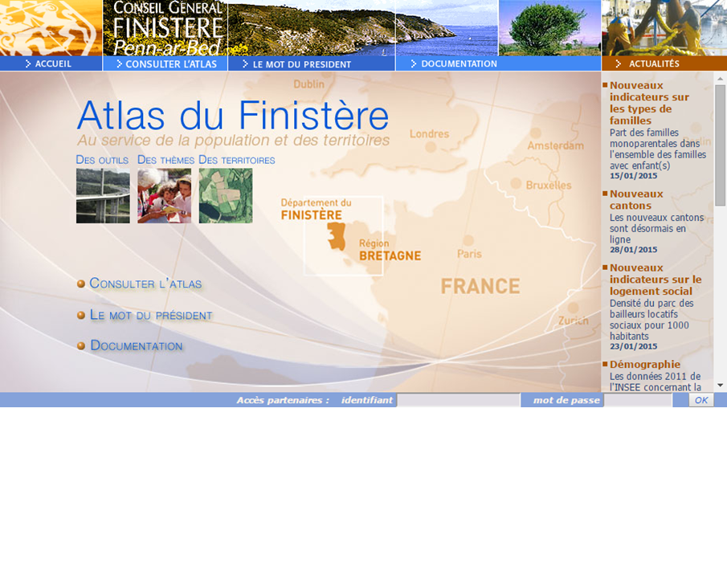Click the Des outils heading link
This screenshot has width=727, height=588.
tap(102, 160)
